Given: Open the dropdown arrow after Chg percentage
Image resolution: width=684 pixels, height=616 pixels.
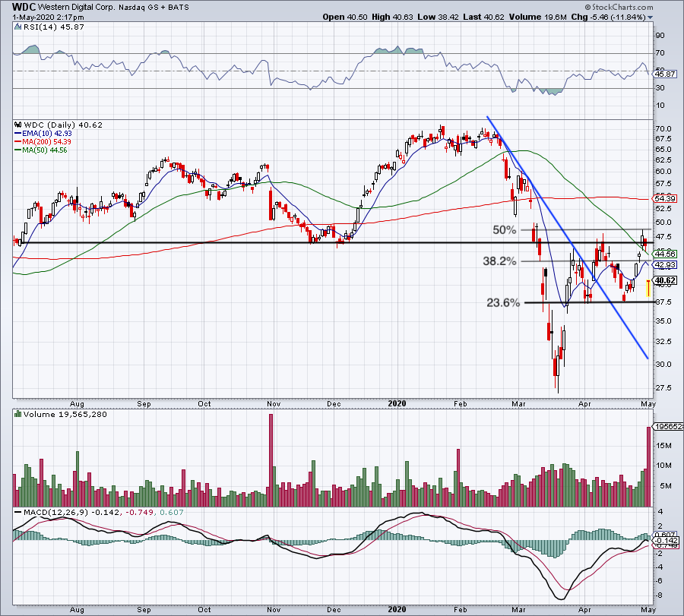Looking at the screenshot, I should (651, 17).
